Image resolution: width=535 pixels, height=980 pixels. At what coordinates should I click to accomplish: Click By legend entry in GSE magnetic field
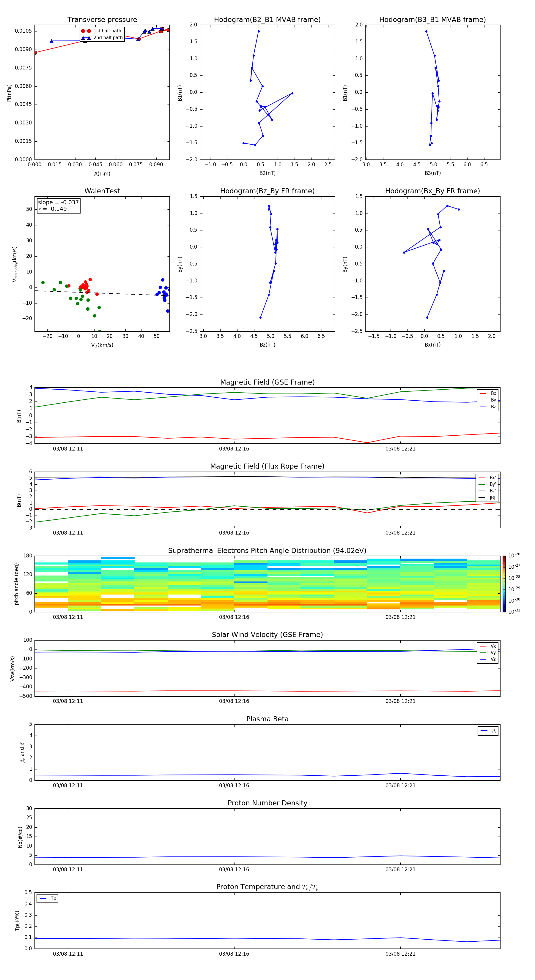(x=488, y=400)
